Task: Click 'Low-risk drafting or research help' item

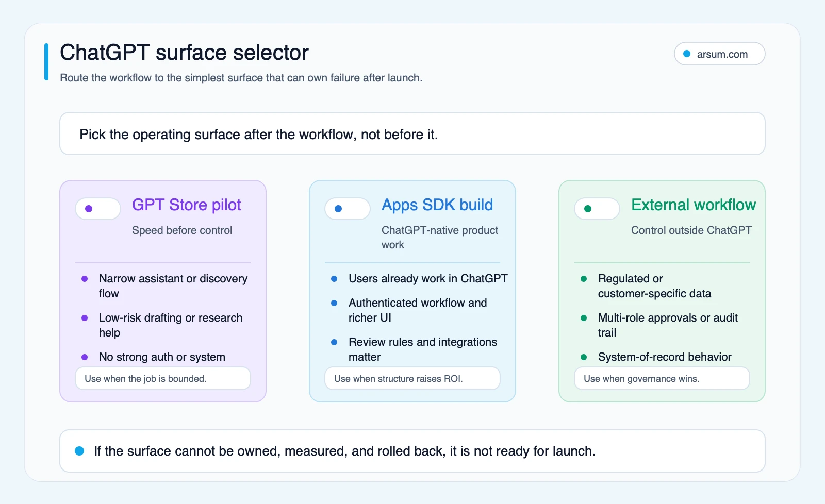Action: click(171, 325)
